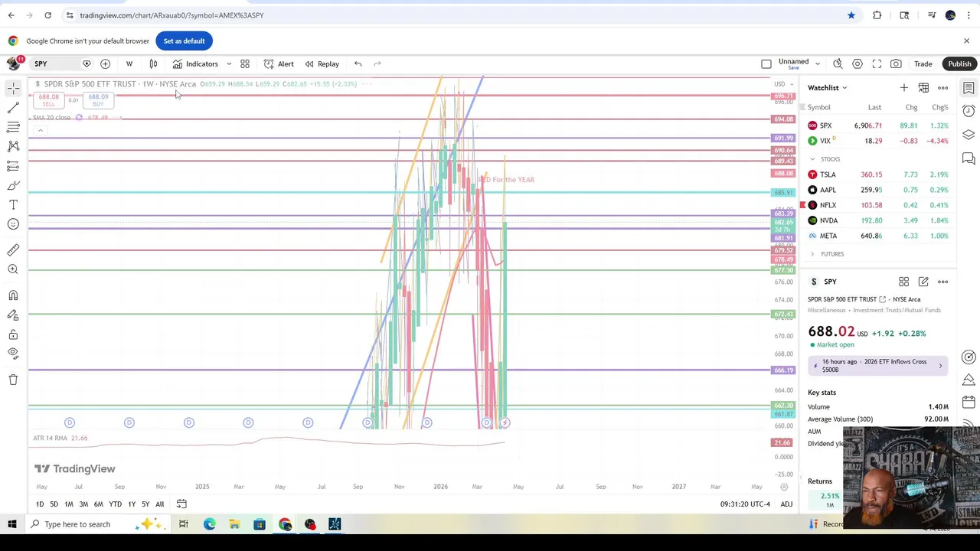
Task: Toggle hide all drawings eye icon
Action: (x=13, y=354)
